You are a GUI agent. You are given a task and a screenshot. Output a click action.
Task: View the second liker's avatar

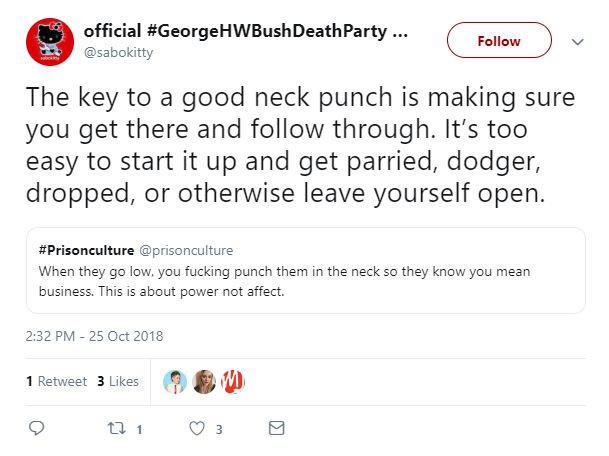coord(204,381)
